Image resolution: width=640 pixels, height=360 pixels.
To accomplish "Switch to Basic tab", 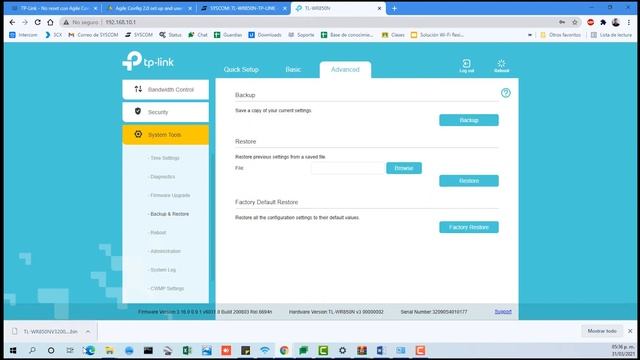I will coord(293,69).
